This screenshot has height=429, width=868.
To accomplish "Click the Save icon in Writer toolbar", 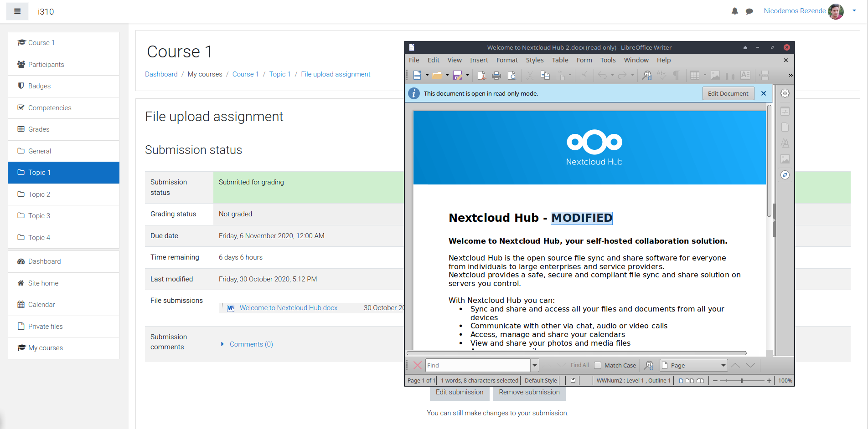I will coord(457,75).
